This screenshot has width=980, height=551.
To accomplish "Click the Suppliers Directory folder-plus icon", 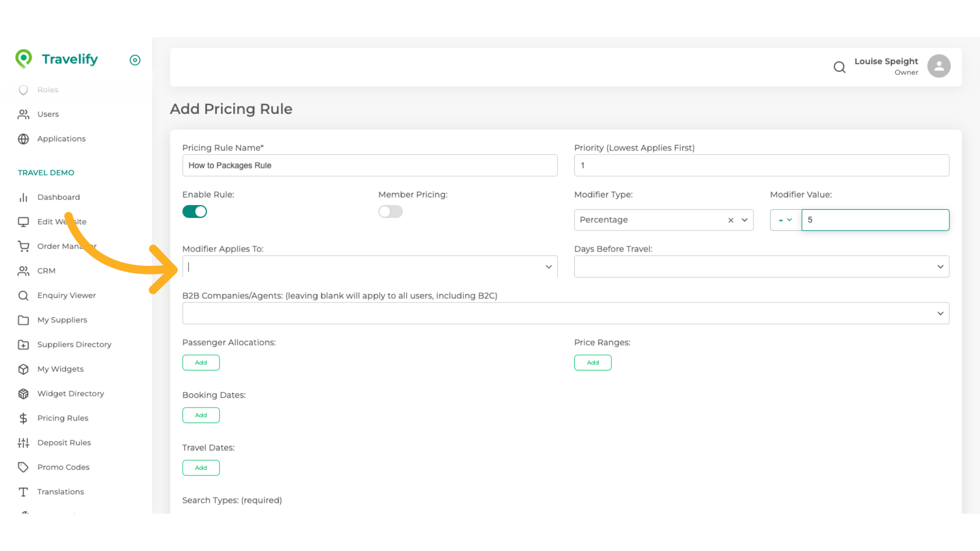I will 23,345.
